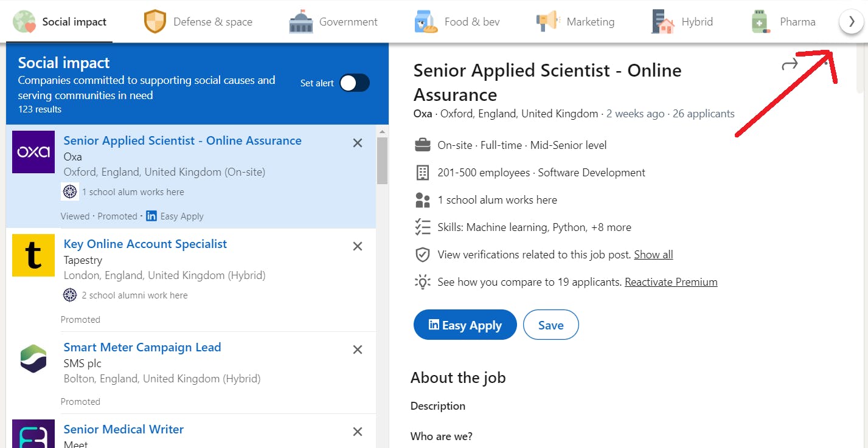Click 'Bolton, England, United Kingdom (Hybrid)' text
The image size is (868, 448).
162,379
